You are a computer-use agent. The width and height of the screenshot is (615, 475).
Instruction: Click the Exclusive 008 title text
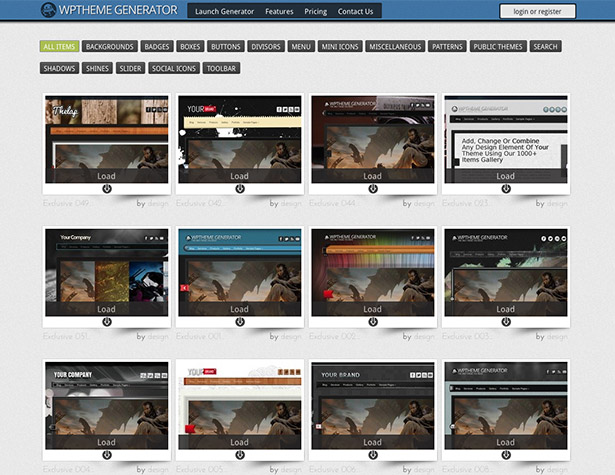(x=467, y=469)
